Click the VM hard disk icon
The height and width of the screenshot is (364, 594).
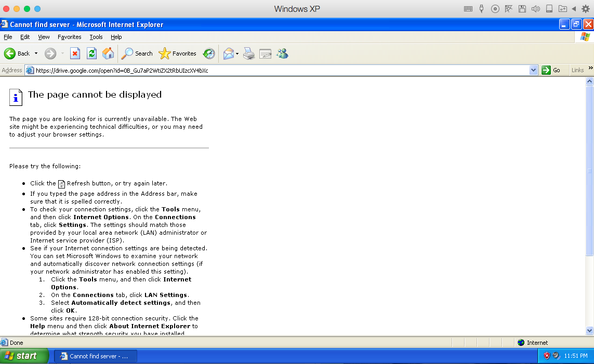point(549,9)
